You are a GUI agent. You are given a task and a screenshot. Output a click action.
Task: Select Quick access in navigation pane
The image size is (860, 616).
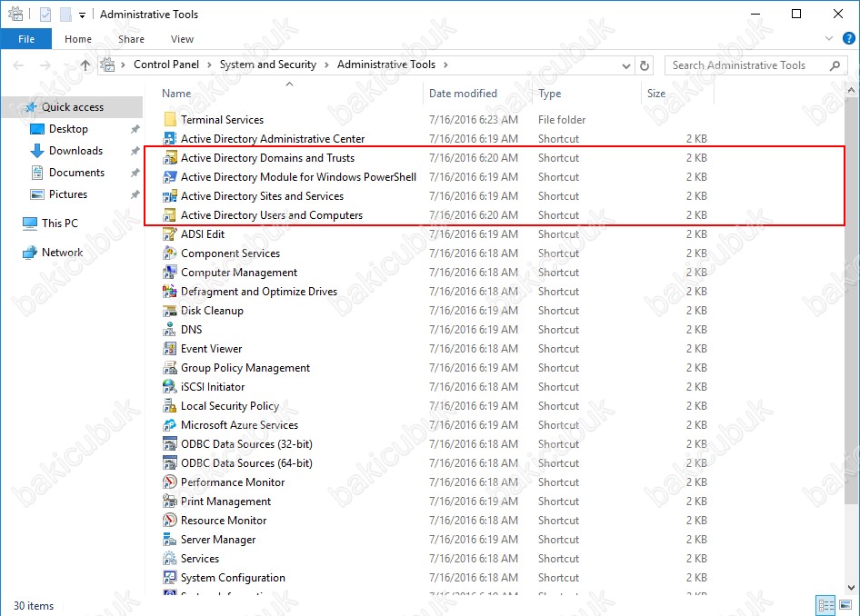[x=73, y=107]
